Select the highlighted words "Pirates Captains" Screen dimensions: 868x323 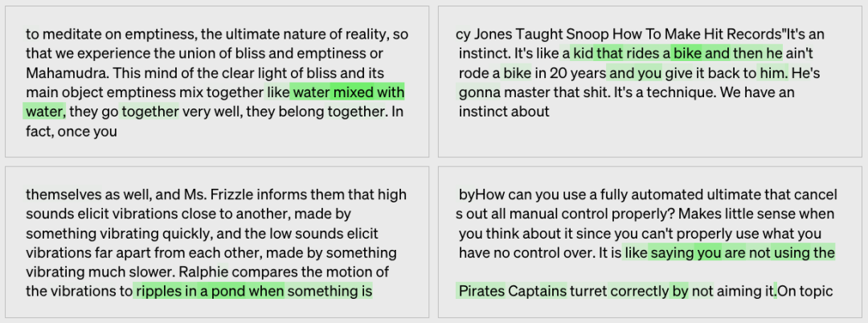click(513, 291)
